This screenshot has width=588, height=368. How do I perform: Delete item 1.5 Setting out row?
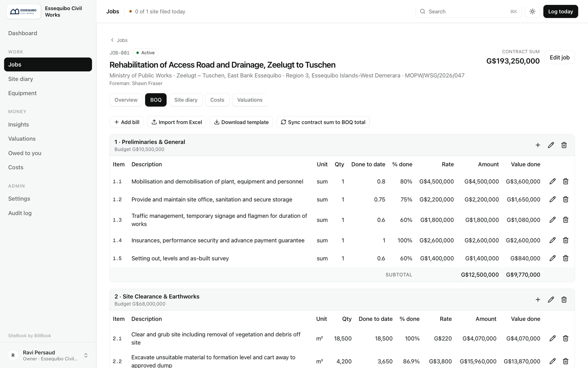(566, 258)
